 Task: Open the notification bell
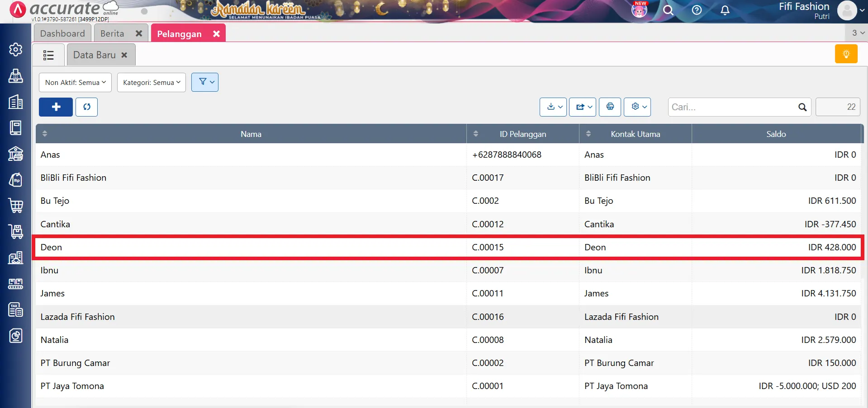point(725,10)
